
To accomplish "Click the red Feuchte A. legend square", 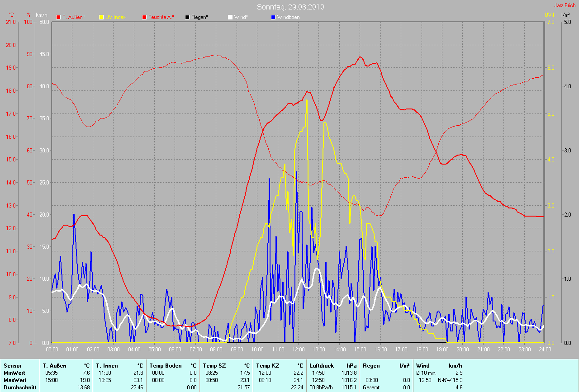I will click(x=144, y=17).
